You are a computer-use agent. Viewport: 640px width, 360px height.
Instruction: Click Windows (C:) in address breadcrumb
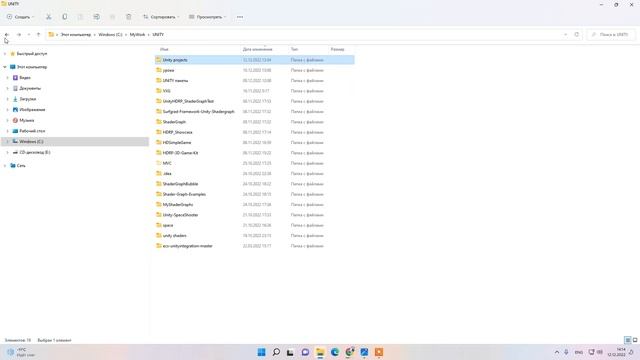tap(110, 35)
